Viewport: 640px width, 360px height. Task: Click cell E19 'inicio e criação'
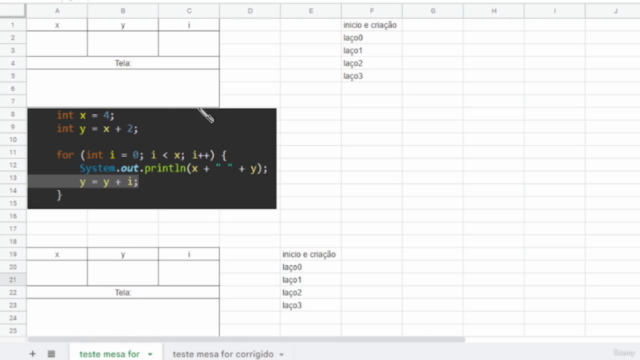point(311,254)
